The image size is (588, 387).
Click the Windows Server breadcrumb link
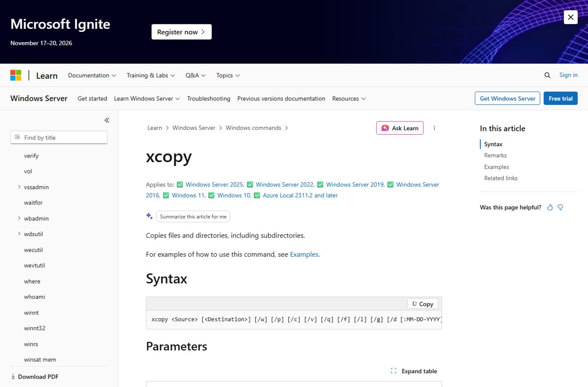[194, 128]
